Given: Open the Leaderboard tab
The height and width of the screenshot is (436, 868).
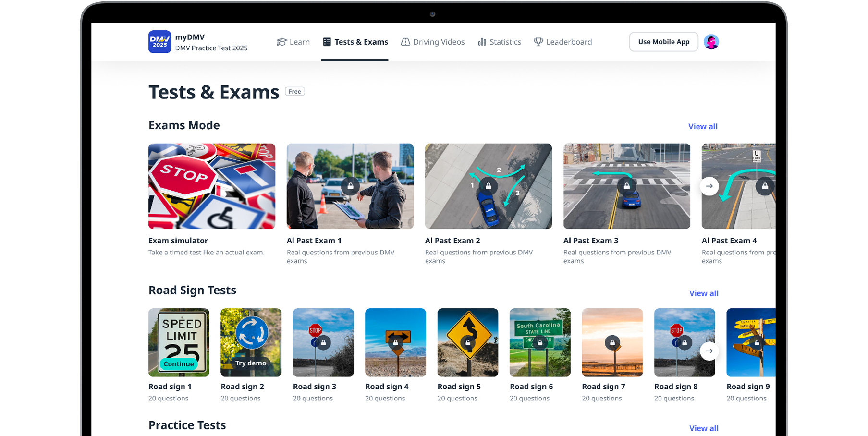Looking at the screenshot, I should 563,42.
